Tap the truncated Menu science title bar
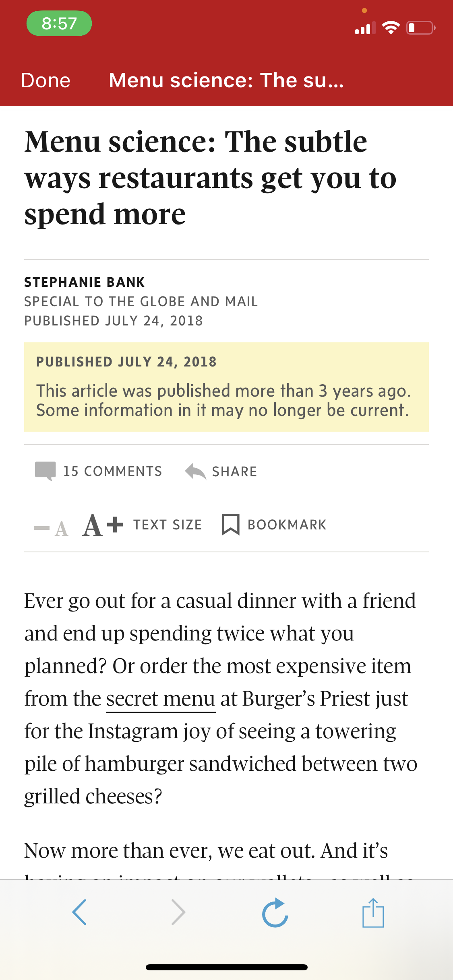 point(226,80)
